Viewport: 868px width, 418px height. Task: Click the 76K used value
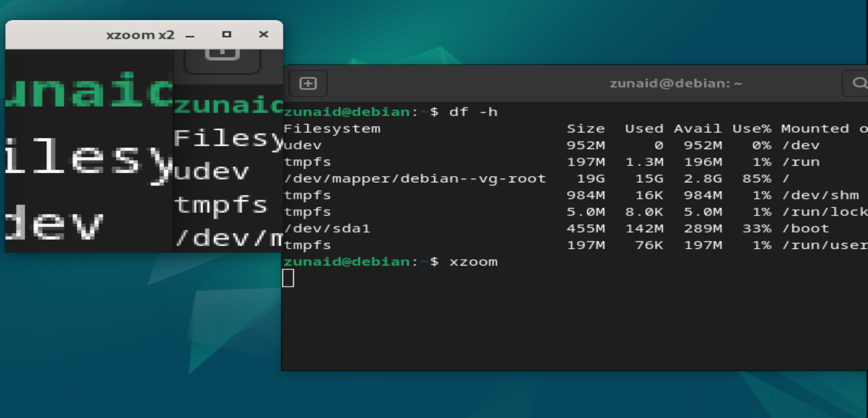coord(649,245)
